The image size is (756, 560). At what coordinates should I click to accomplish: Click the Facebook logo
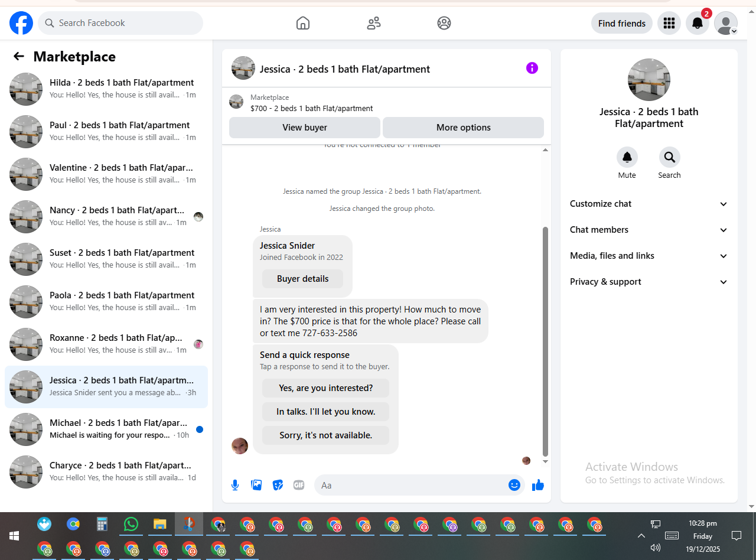click(x=21, y=23)
